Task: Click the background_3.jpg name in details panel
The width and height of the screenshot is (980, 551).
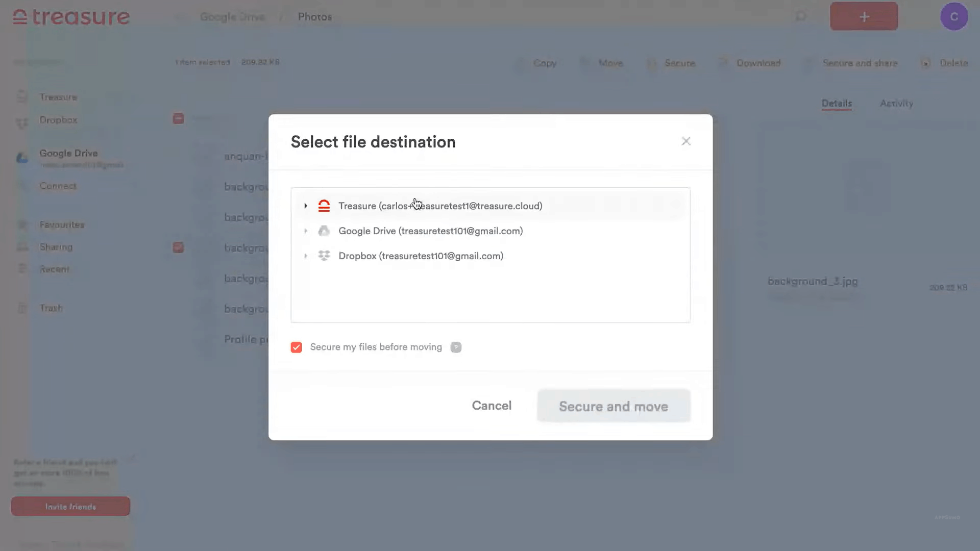Action: click(813, 282)
